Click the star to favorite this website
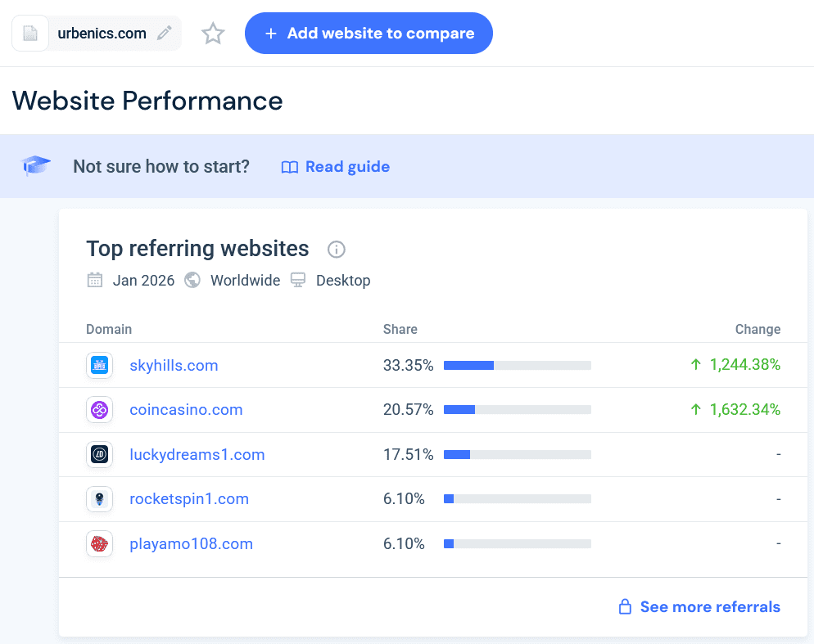This screenshot has width=814, height=644. point(212,34)
